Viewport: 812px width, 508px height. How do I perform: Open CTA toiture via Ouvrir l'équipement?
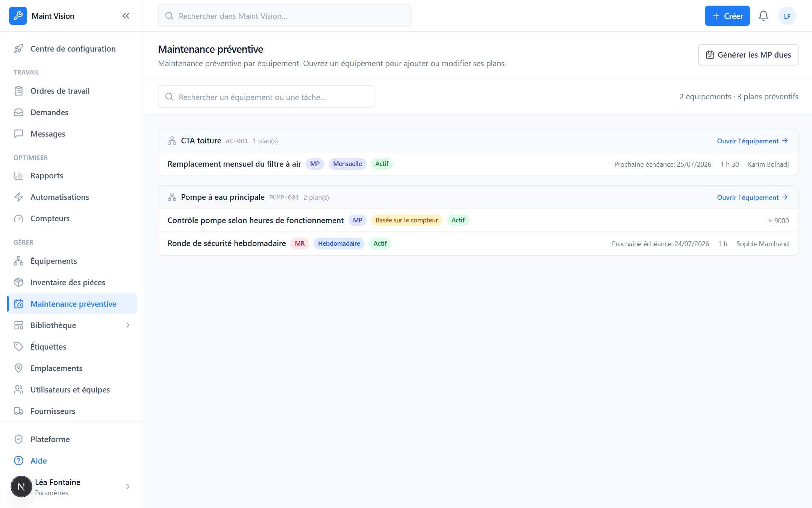[x=753, y=141]
